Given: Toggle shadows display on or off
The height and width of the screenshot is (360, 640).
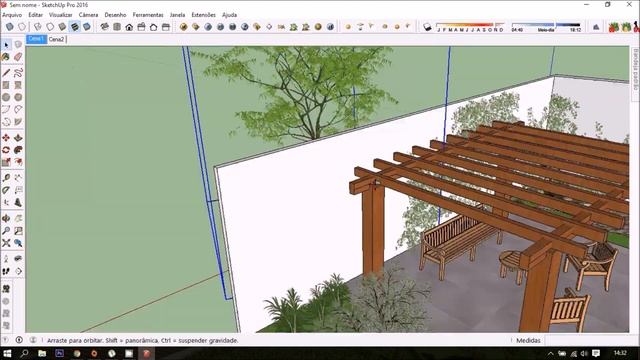Looking at the screenshot, I should (x=427, y=27).
